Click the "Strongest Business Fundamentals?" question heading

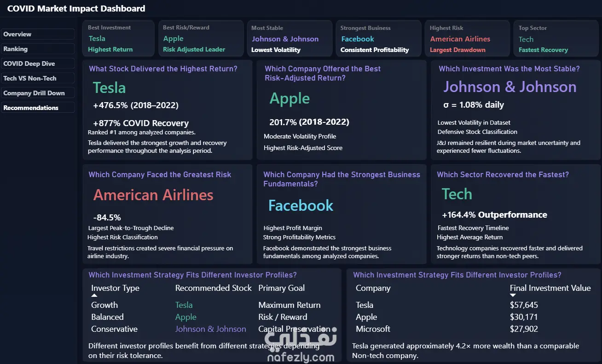coord(342,179)
